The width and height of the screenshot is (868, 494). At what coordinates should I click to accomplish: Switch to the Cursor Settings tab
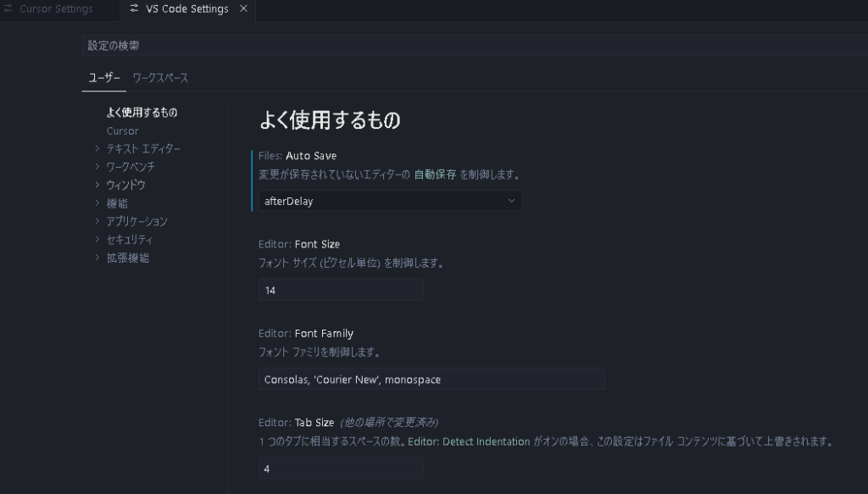(56, 8)
